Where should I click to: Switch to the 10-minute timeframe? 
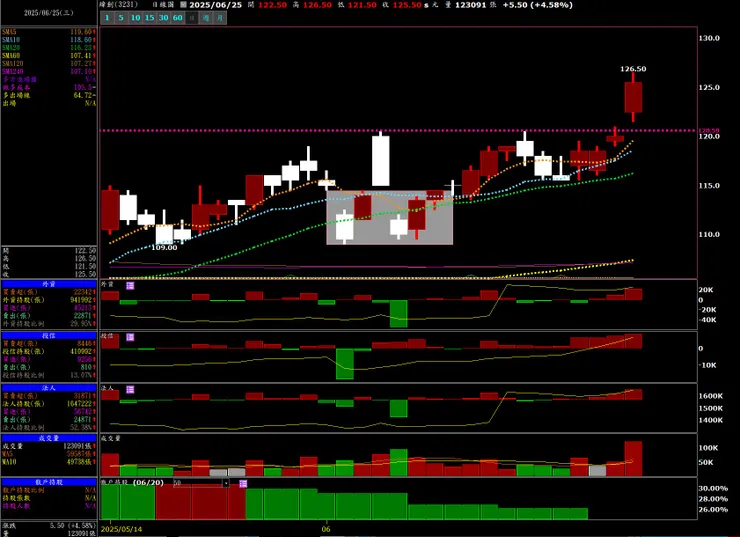tap(135, 18)
